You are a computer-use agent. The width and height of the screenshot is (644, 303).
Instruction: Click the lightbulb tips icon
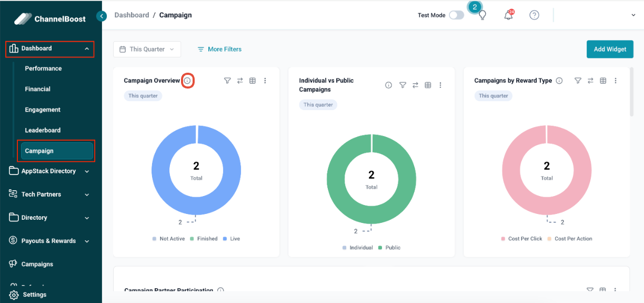tap(482, 15)
